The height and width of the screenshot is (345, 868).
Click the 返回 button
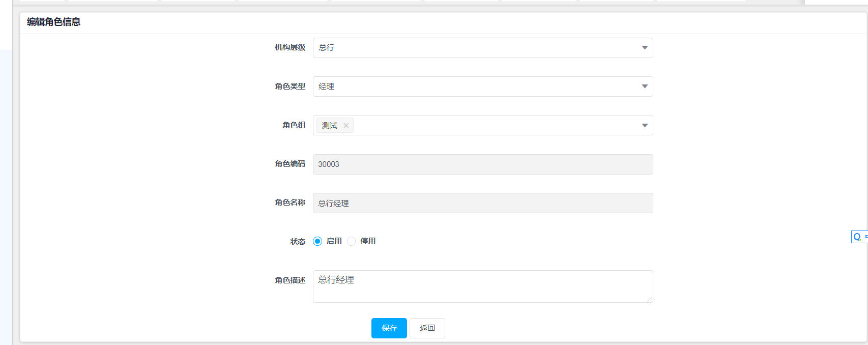coord(427,328)
